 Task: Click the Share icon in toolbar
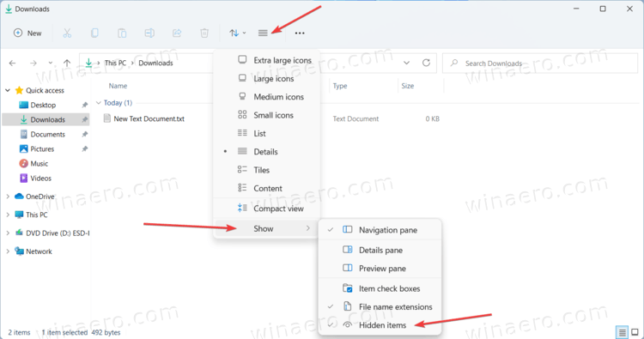click(177, 33)
